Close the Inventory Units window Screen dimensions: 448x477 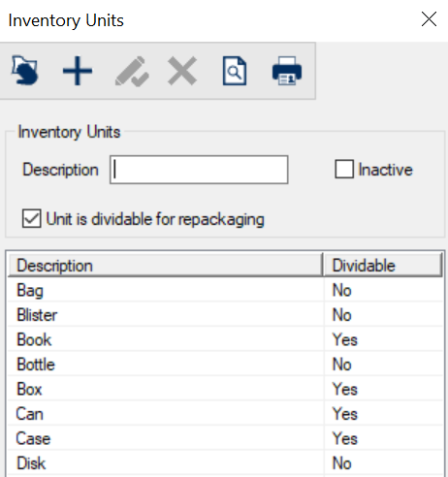[x=429, y=19]
